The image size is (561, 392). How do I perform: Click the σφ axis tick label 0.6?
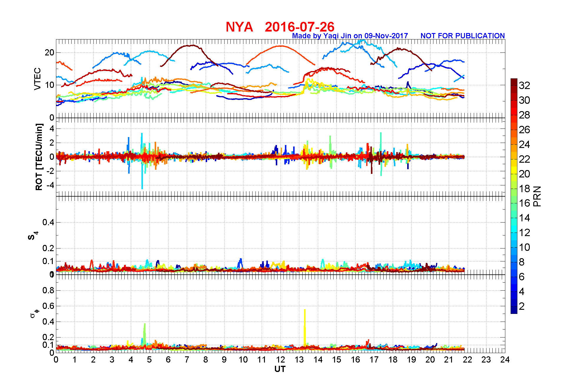pyautogui.click(x=48, y=306)
